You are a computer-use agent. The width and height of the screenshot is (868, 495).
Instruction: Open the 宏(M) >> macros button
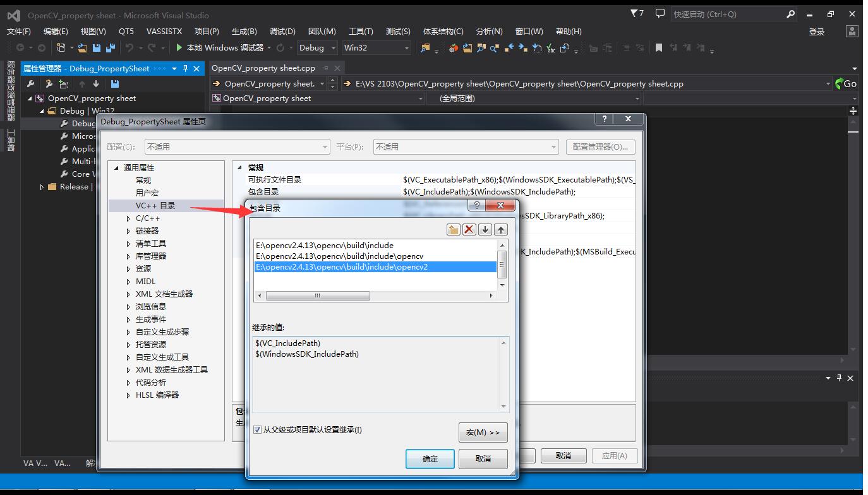pos(483,432)
